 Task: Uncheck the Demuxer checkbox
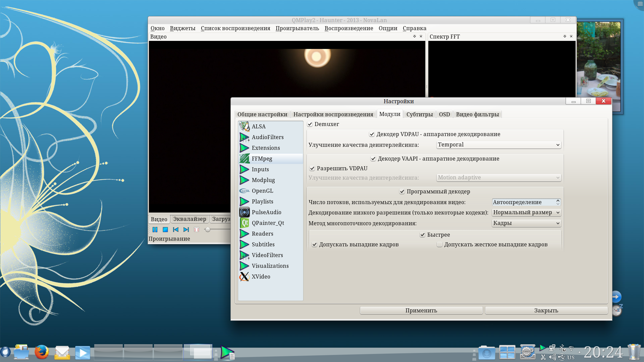(310, 124)
